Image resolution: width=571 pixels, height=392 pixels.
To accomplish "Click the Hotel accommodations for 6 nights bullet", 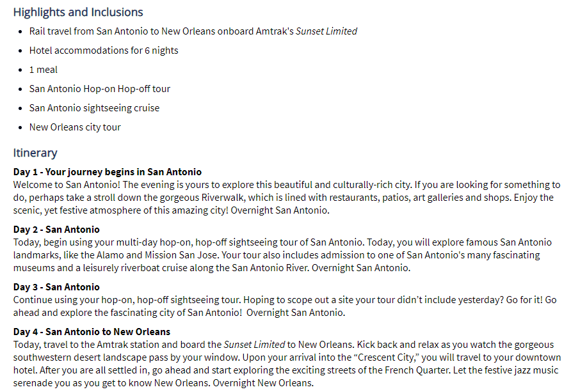I will 104,51.
